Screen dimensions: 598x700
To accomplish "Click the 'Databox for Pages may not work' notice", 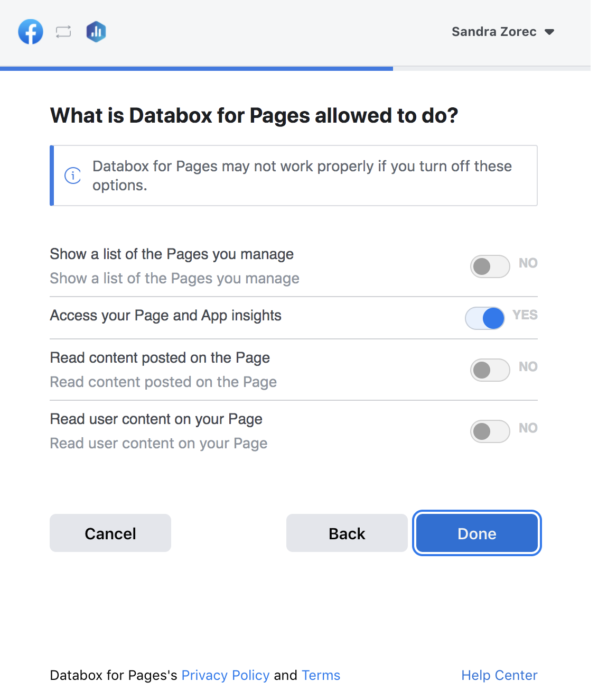I will [x=302, y=176].
